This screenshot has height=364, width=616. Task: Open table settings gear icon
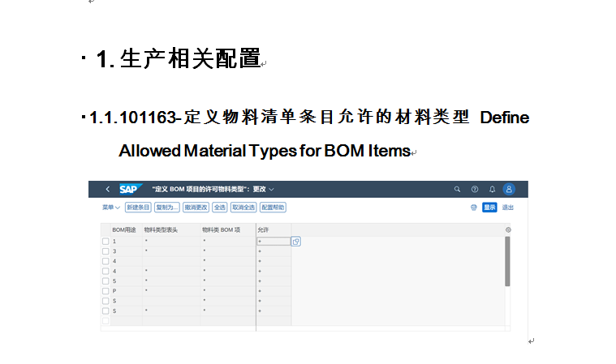pos(508,230)
